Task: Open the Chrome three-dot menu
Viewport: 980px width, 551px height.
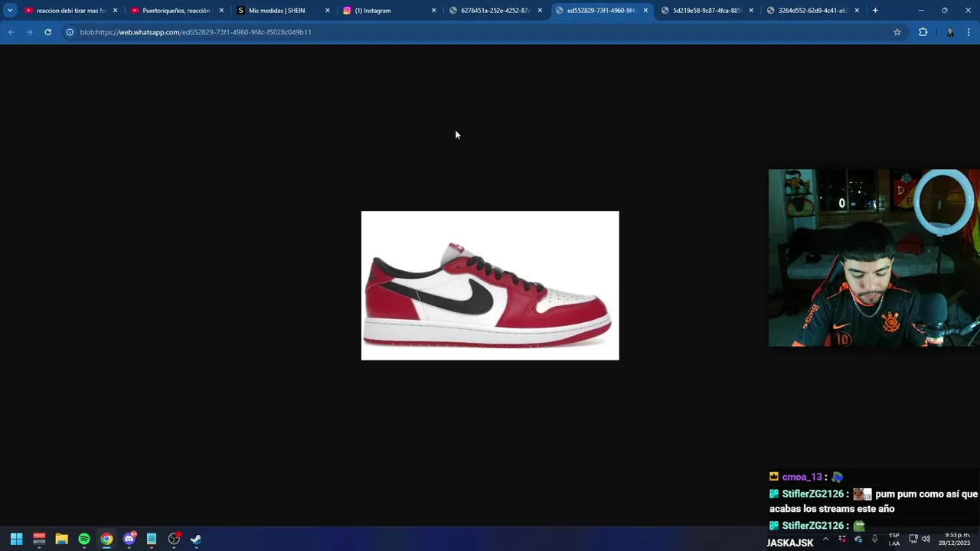Action: (969, 32)
